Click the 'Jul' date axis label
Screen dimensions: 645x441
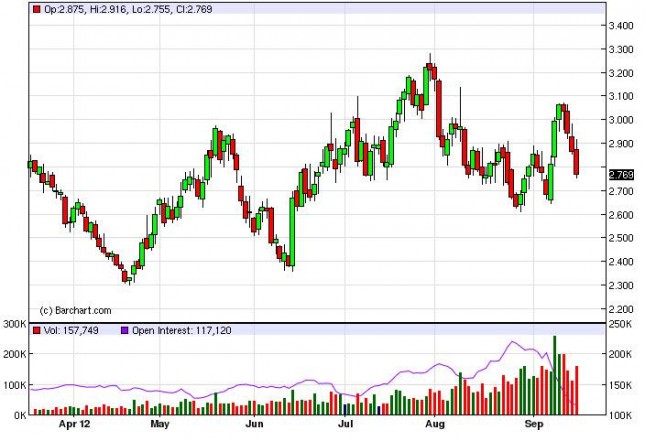[345, 424]
